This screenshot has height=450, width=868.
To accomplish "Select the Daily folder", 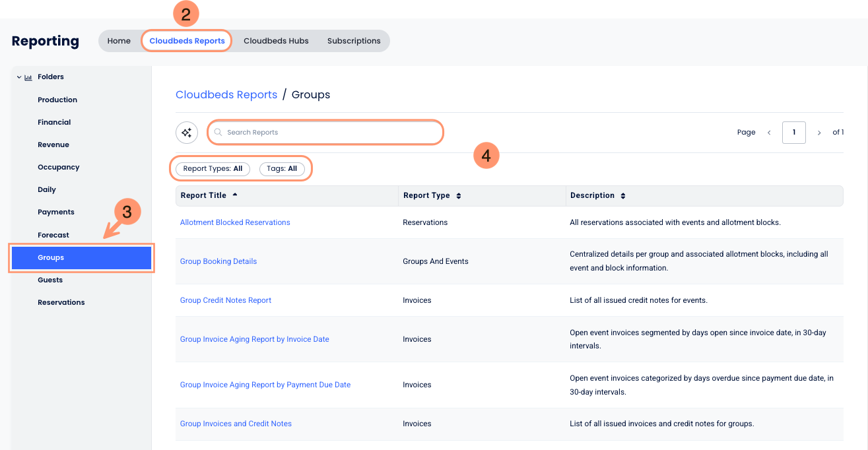I will coord(47,189).
